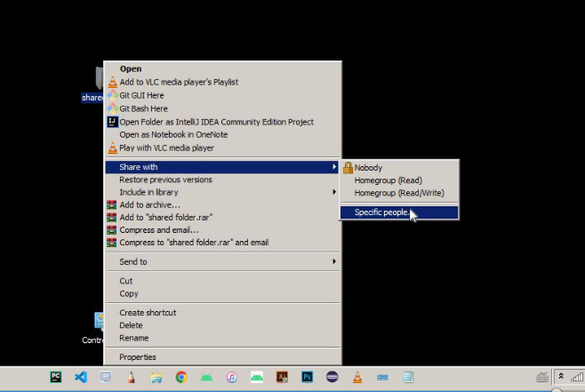Select Add to "shared folder.rar"
Screen dimensions: 585x392
(165, 218)
